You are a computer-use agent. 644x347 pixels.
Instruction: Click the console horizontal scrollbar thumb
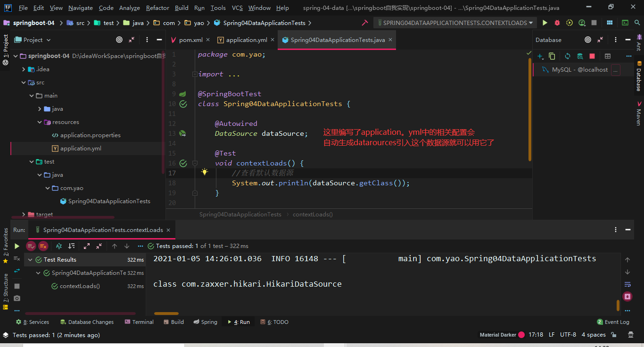[x=166, y=314]
